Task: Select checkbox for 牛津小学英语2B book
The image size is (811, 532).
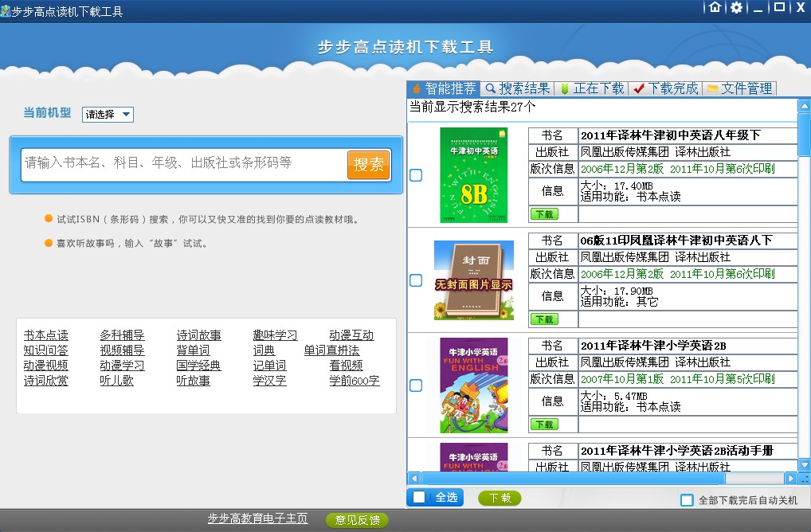Action: point(416,385)
